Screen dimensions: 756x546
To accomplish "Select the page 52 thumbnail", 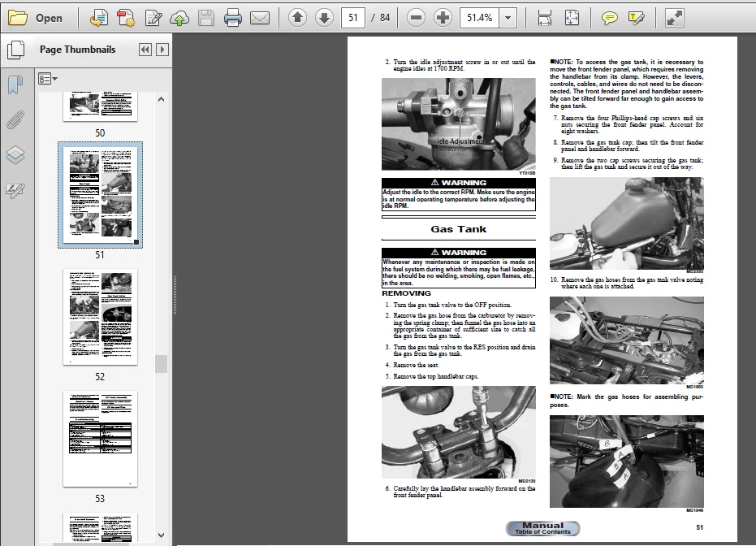I will 101,317.
